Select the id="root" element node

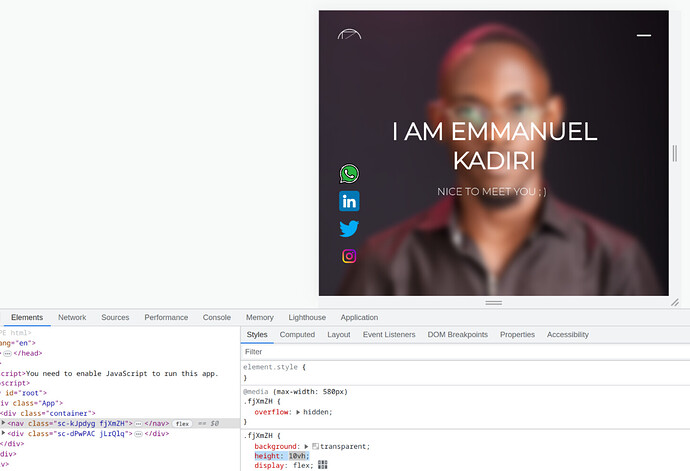(24, 393)
